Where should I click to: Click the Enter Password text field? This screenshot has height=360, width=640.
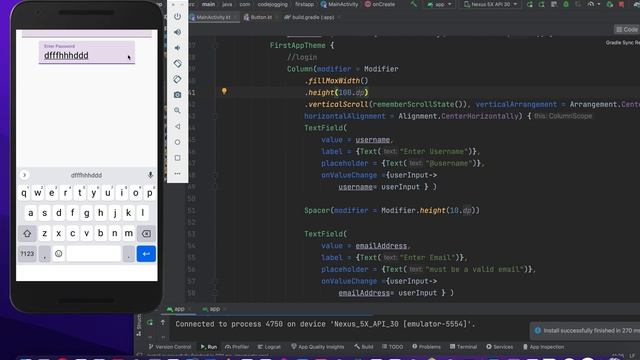click(x=87, y=53)
